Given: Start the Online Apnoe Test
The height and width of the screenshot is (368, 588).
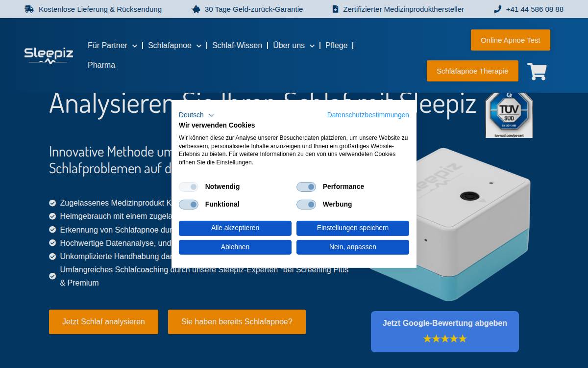Looking at the screenshot, I should click(511, 40).
